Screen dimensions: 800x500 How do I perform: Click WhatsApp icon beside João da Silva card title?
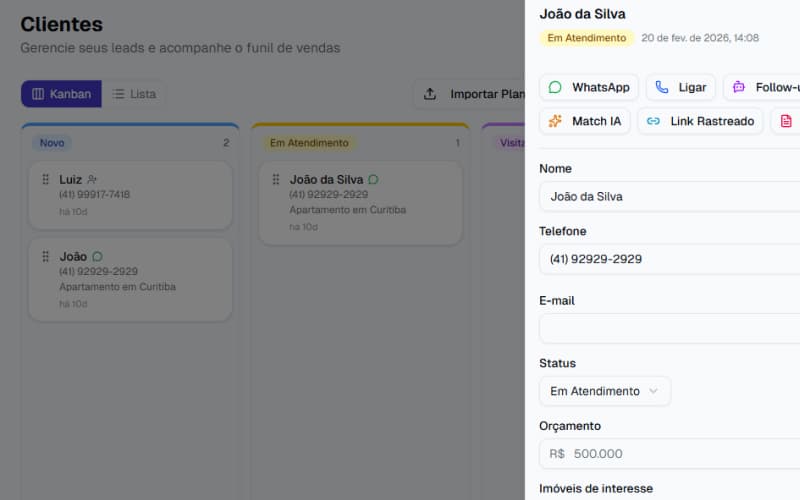click(x=373, y=179)
